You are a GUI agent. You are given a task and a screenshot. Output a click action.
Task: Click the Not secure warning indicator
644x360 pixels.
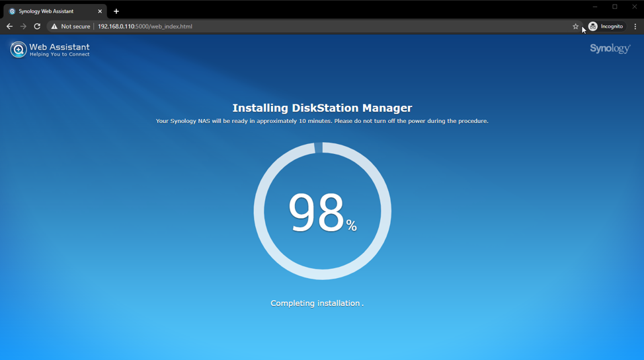coord(71,26)
